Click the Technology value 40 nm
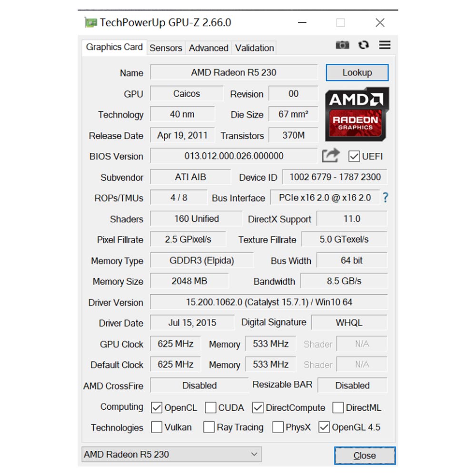Image resolution: width=476 pixels, height=476 pixels. pos(182,114)
